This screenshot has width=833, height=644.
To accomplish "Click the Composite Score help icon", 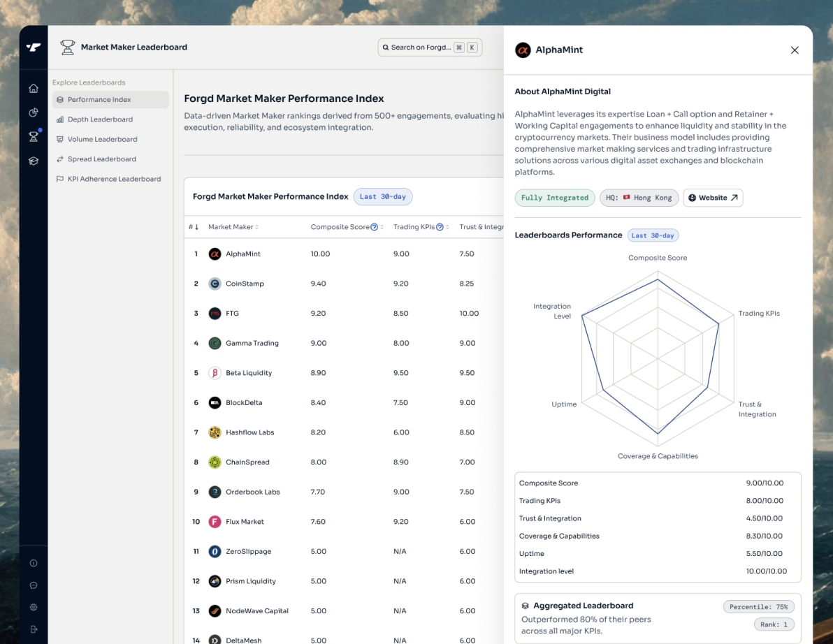I will coord(374,227).
